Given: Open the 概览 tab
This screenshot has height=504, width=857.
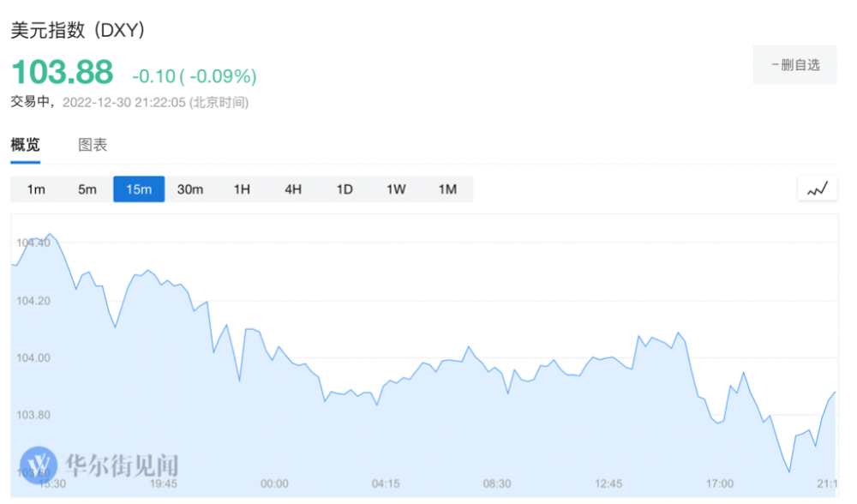Looking at the screenshot, I should point(25,145).
